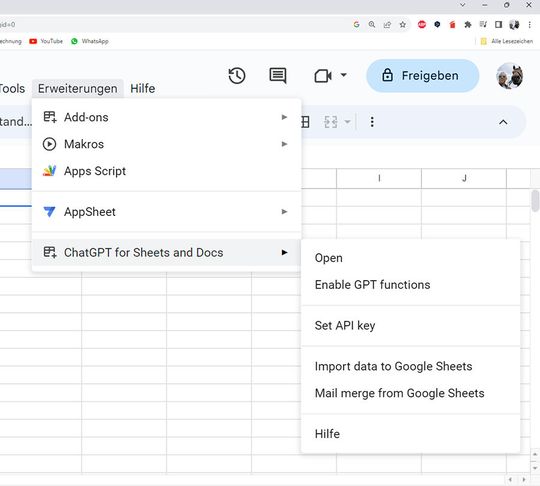
Task: Choose Set API key
Action: tap(411, 325)
